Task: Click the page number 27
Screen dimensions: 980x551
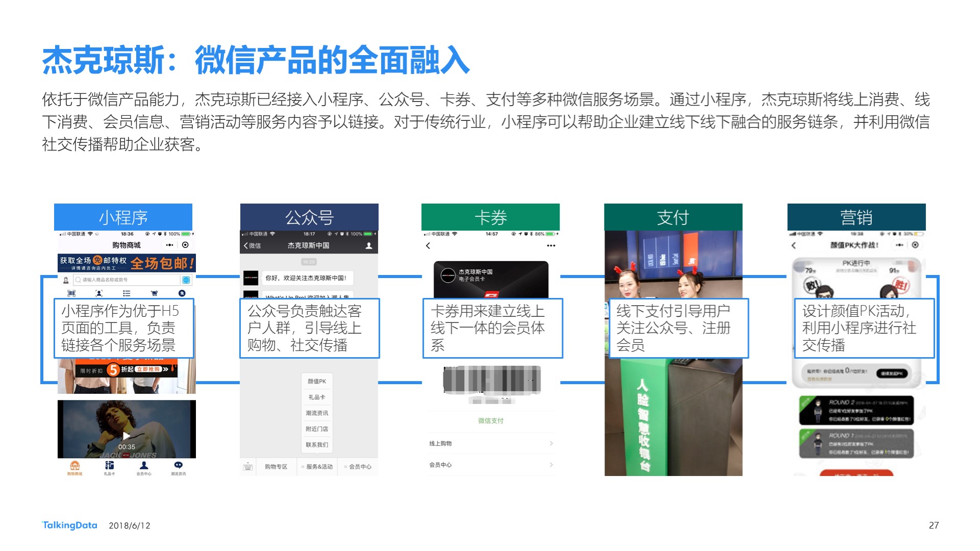Action: (934, 525)
